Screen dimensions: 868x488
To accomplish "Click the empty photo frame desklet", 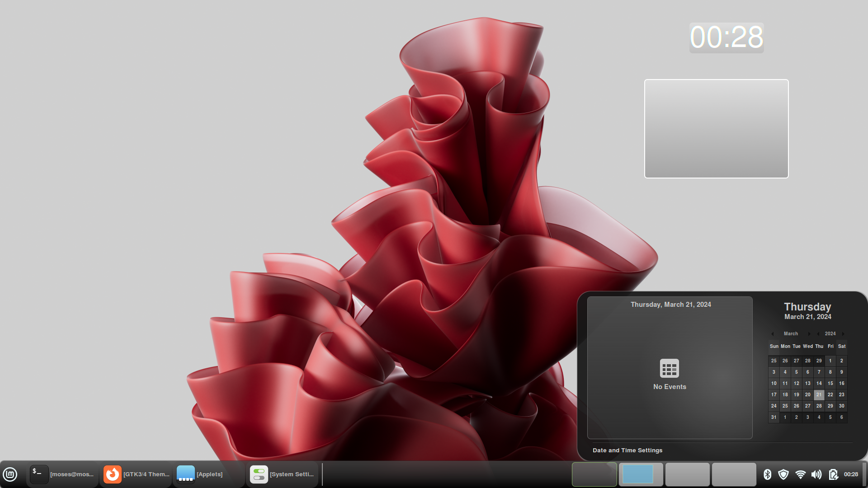I will 716,129.
